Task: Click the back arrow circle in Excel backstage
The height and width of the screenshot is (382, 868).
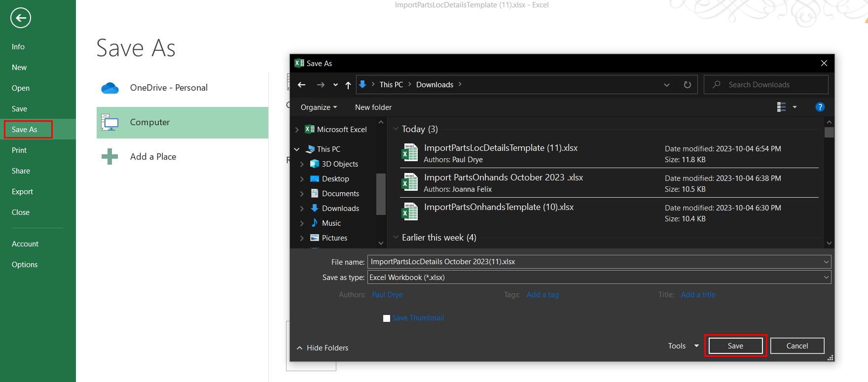Action: pyautogui.click(x=21, y=18)
